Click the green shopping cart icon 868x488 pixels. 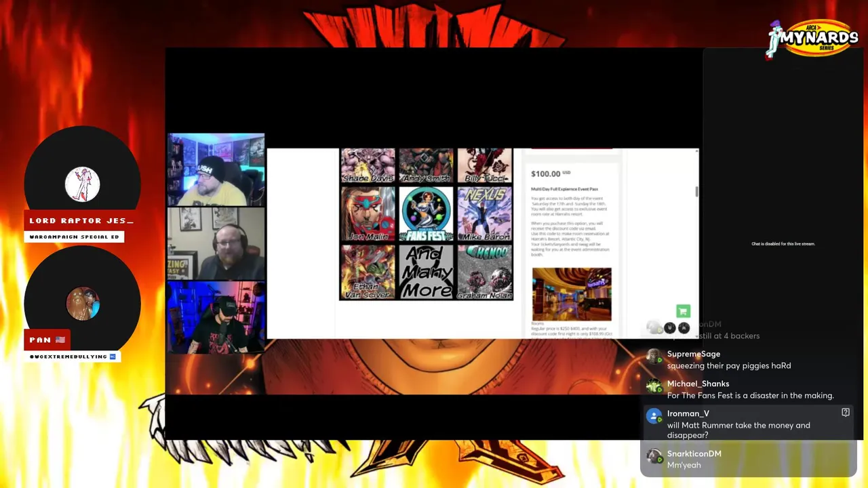683,310
